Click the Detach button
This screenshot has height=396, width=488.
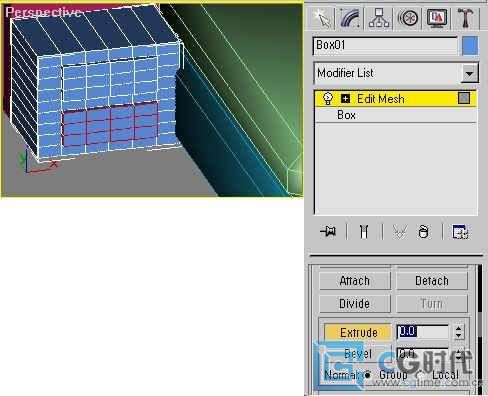[432, 281]
